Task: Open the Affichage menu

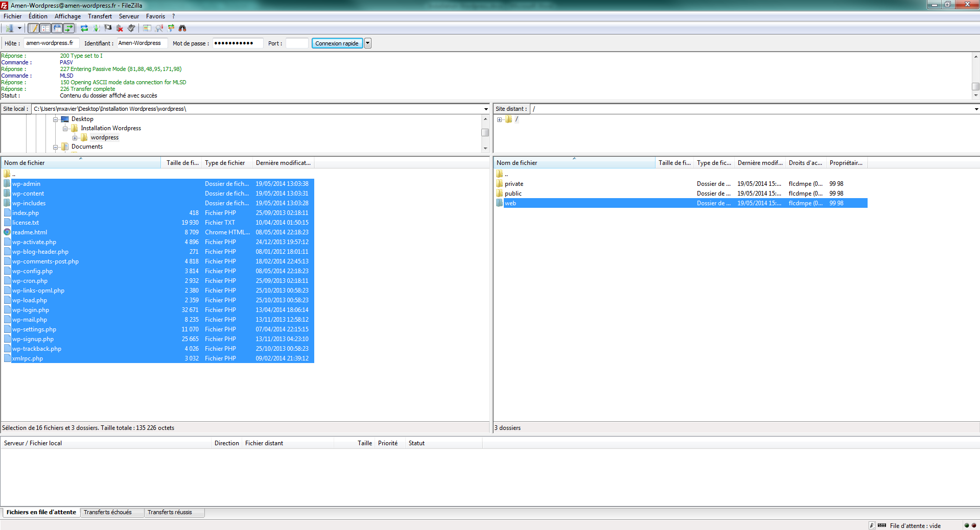Action: coord(67,16)
